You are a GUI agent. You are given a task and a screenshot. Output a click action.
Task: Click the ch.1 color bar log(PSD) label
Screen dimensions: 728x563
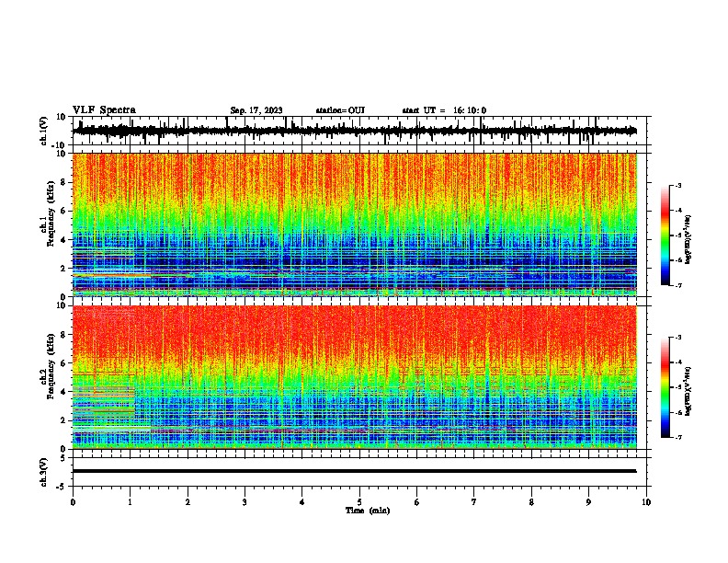coord(688,240)
